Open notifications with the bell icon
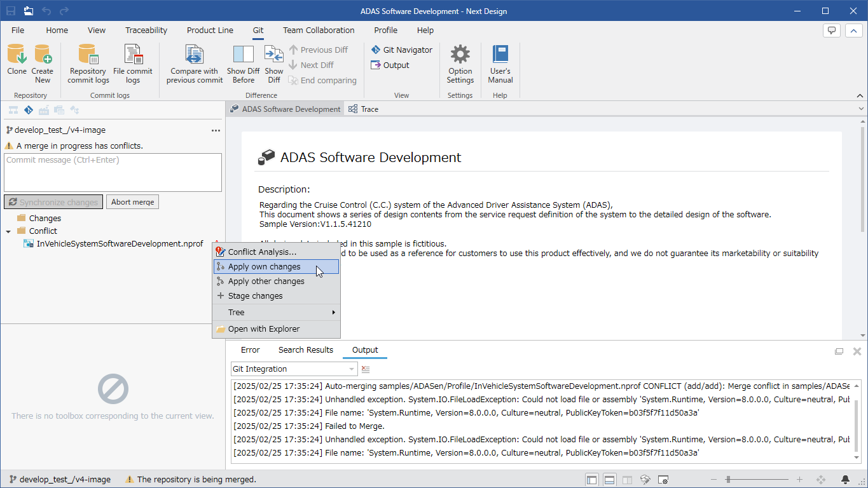This screenshot has height=488, width=868. point(845,480)
